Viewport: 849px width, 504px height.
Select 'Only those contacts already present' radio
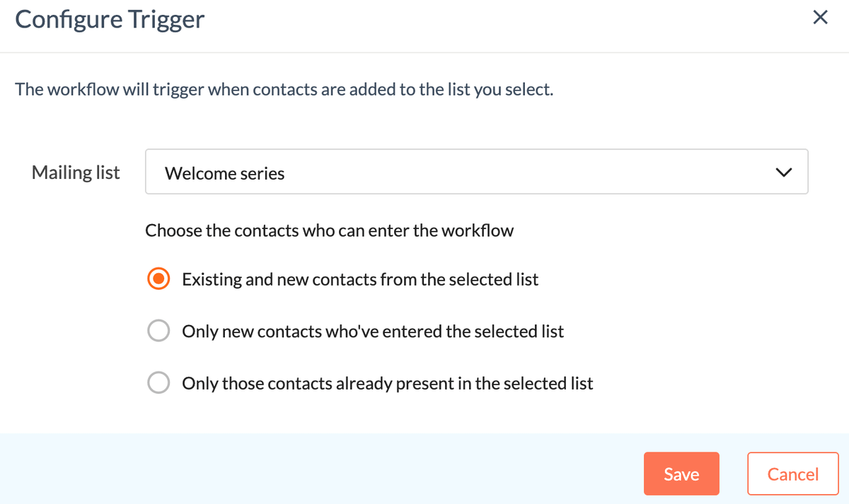coord(158,383)
